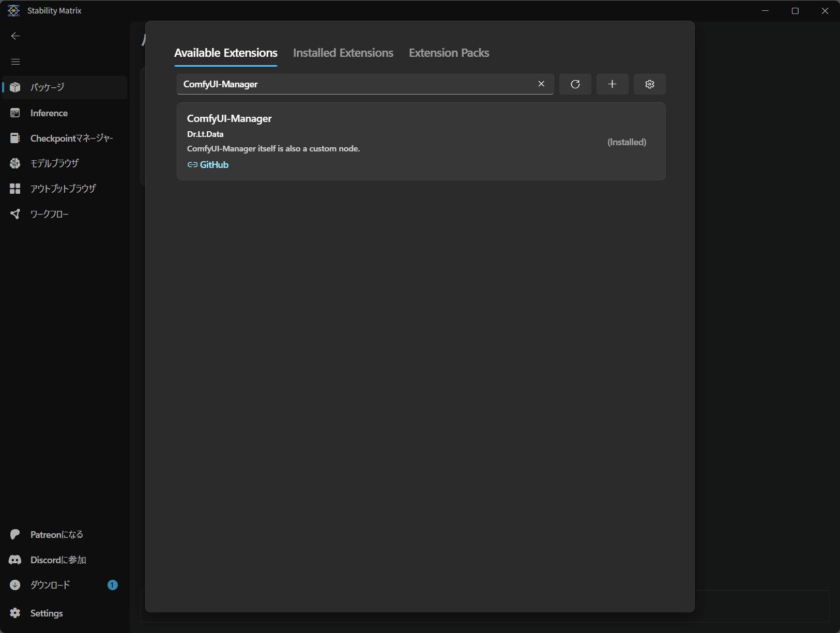Click the back arrow in sidebar

16,36
